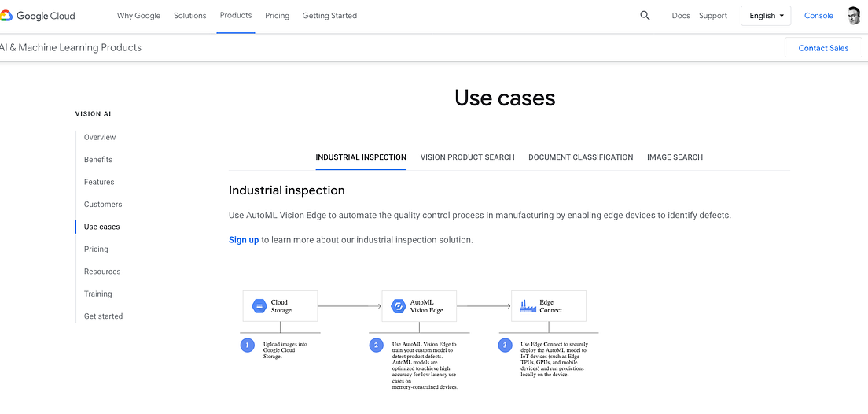Click the Edge Connect factory icon
This screenshot has width=868, height=414.
pos(528,306)
